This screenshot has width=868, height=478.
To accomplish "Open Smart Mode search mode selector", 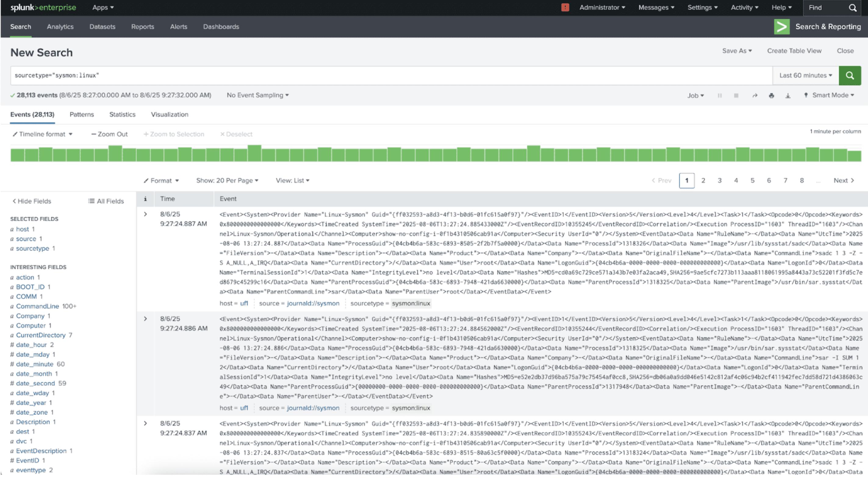I will pyautogui.click(x=832, y=95).
